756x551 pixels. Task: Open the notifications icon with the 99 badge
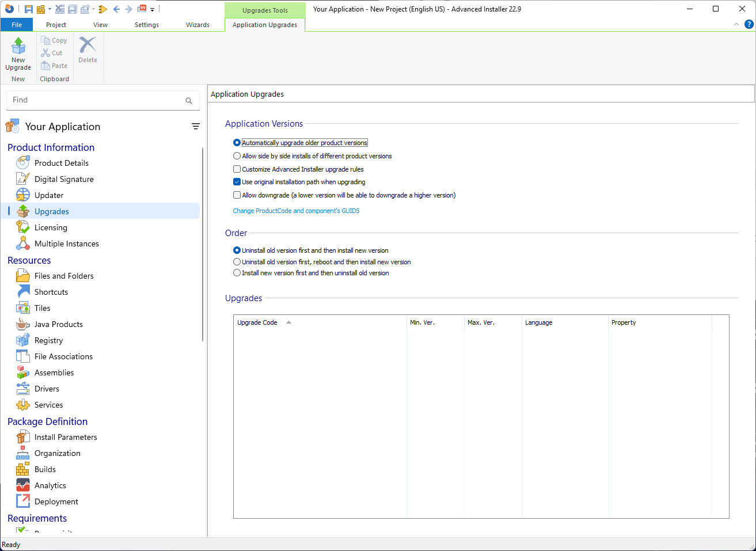tap(142, 9)
